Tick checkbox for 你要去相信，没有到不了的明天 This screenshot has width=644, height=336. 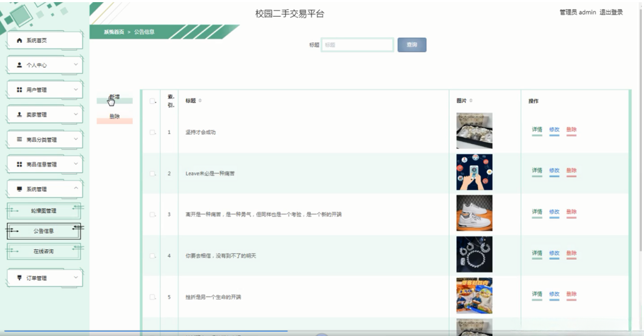(152, 256)
